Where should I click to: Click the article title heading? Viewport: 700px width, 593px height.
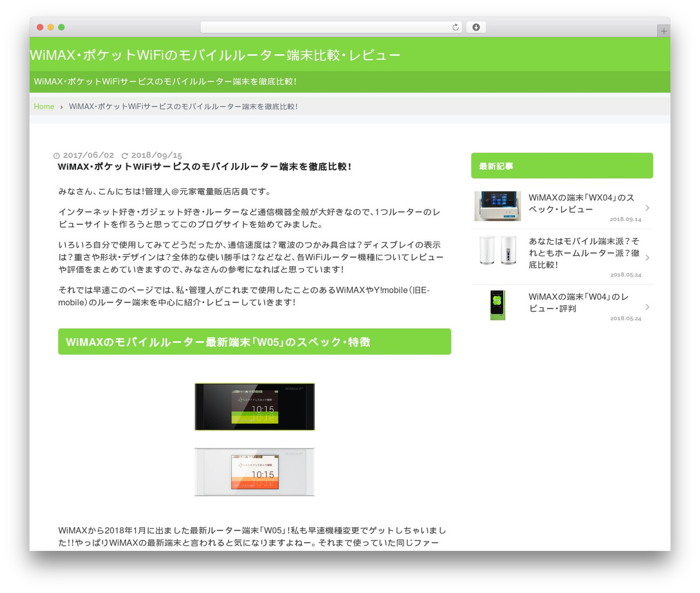tap(205, 167)
